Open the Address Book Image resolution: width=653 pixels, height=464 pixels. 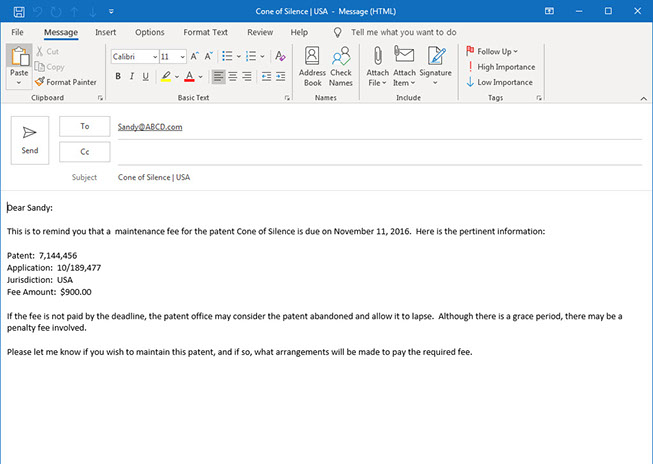312,66
